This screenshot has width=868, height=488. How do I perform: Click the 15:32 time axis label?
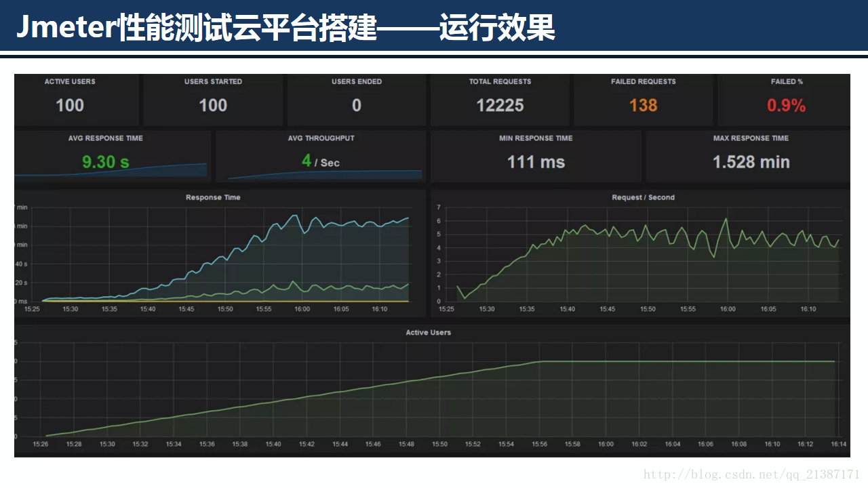click(x=140, y=445)
